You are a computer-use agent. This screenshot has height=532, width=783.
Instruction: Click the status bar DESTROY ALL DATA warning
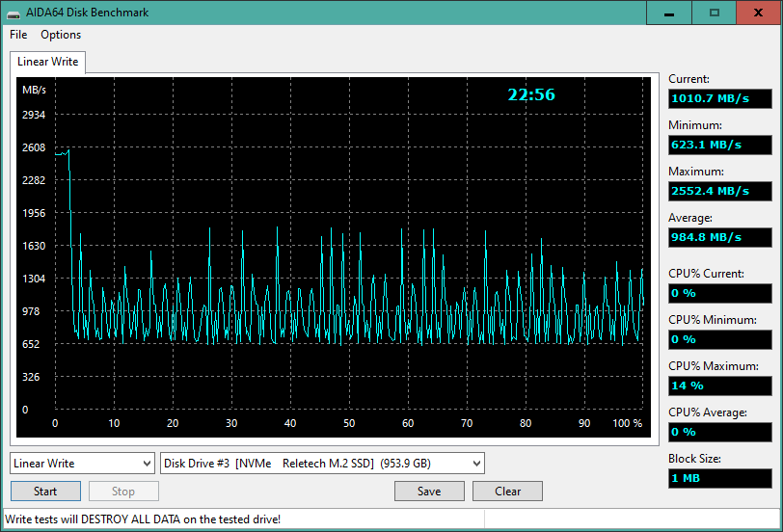coord(143,519)
